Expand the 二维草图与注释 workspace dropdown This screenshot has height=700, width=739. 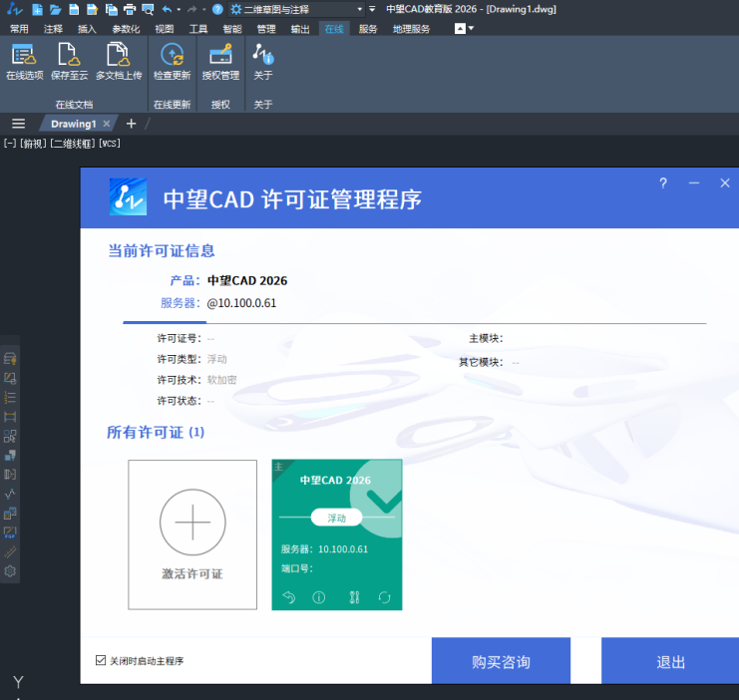click(357, 9)
